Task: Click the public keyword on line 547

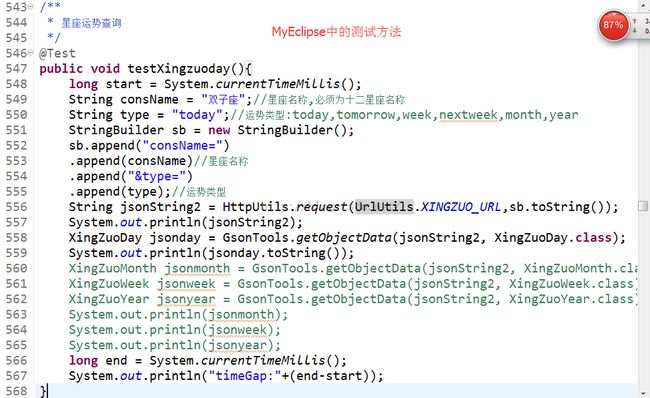Action: click(61, 69)
